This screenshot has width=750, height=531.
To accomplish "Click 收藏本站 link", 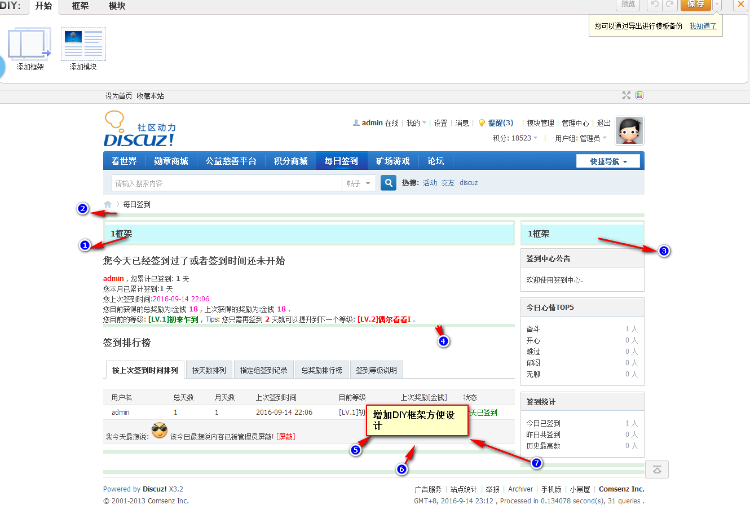I will tap(150, 96).
